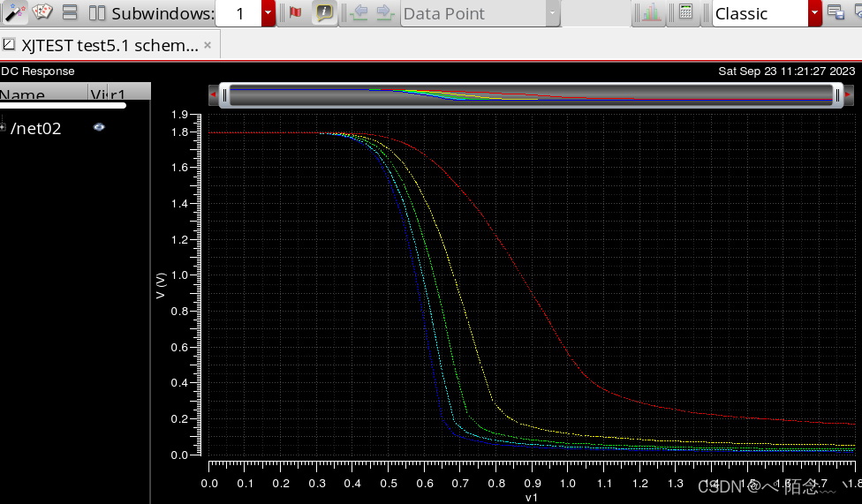
Task: Click the magic wand tool icon
Action: coord(14,12)
